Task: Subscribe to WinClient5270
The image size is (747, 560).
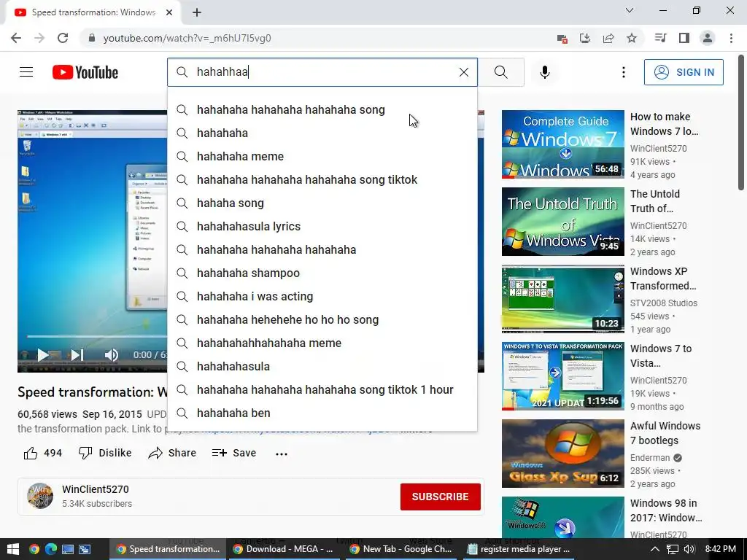Action: pos(440,497)
